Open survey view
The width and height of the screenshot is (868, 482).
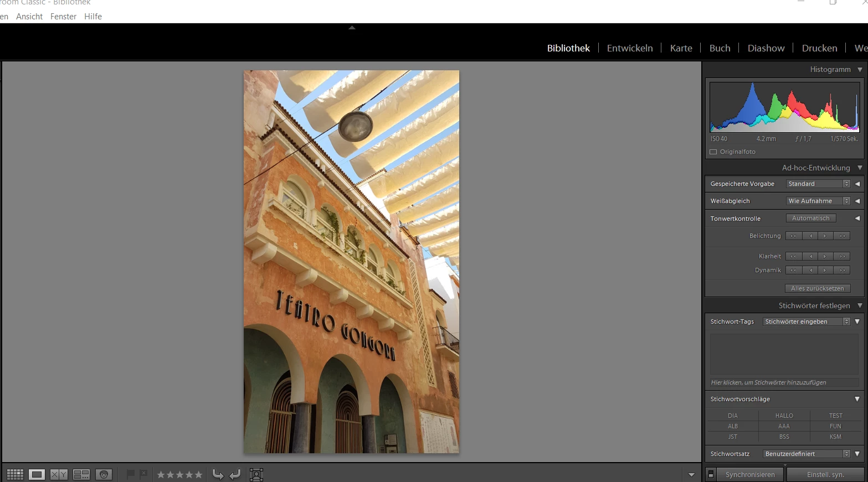[x=81, y=474]
